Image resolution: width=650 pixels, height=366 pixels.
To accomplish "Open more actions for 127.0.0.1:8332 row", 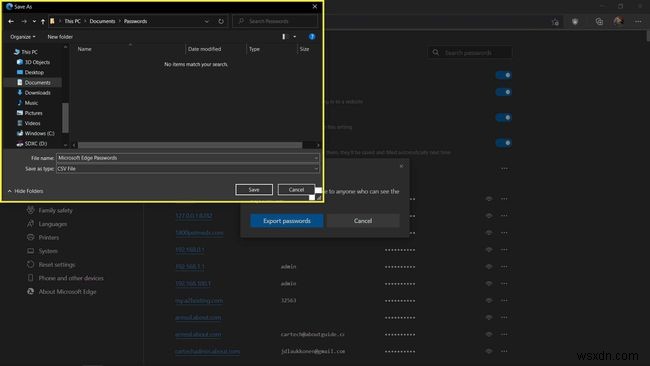I will click(x=504, y=216).
